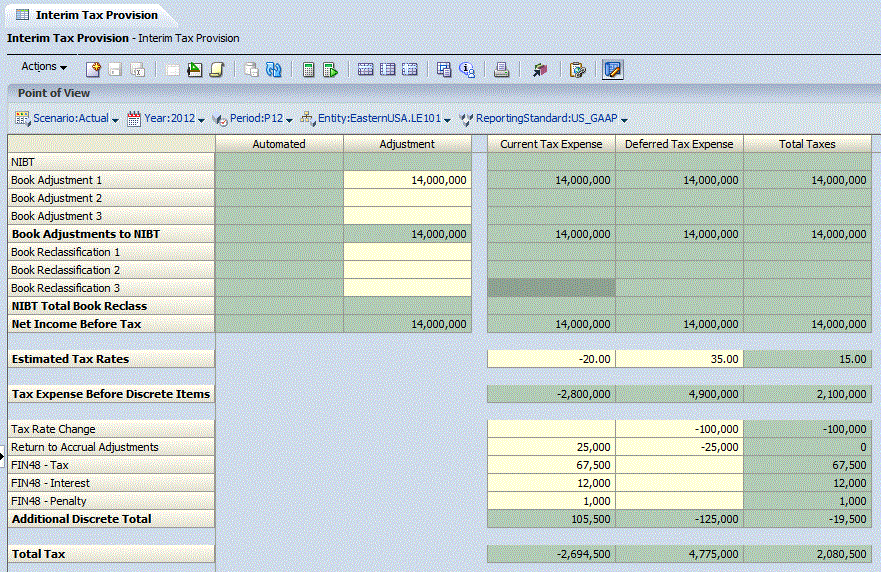Click the greyed-out copy data icon
881x572 pixels.
click(x=251, y=70)
